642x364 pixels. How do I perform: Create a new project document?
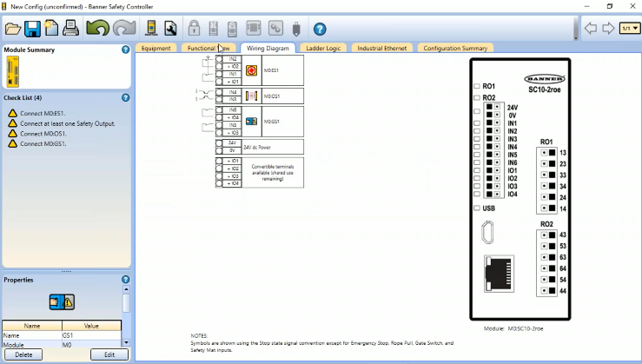pos(51,29)
